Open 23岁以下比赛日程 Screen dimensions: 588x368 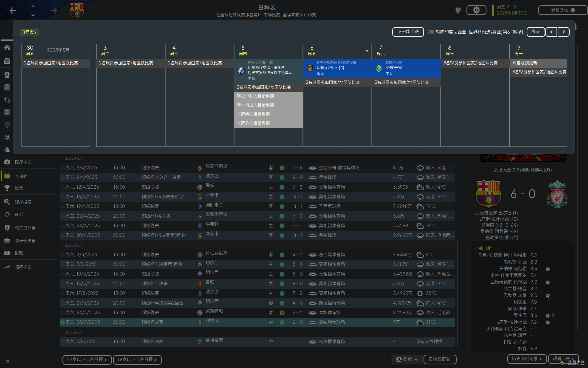point(87,360)
